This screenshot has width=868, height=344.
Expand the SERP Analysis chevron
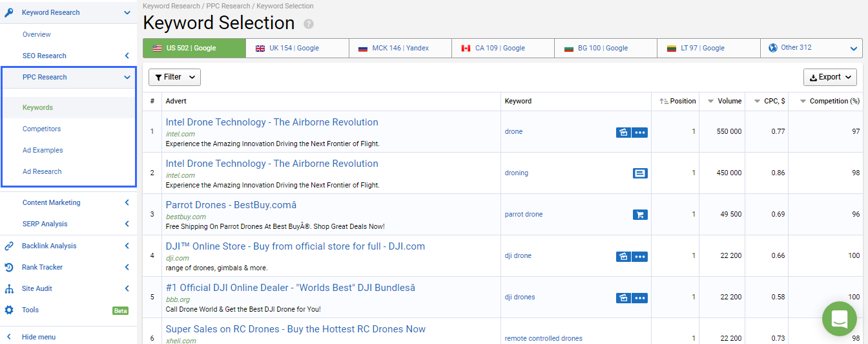127,224
